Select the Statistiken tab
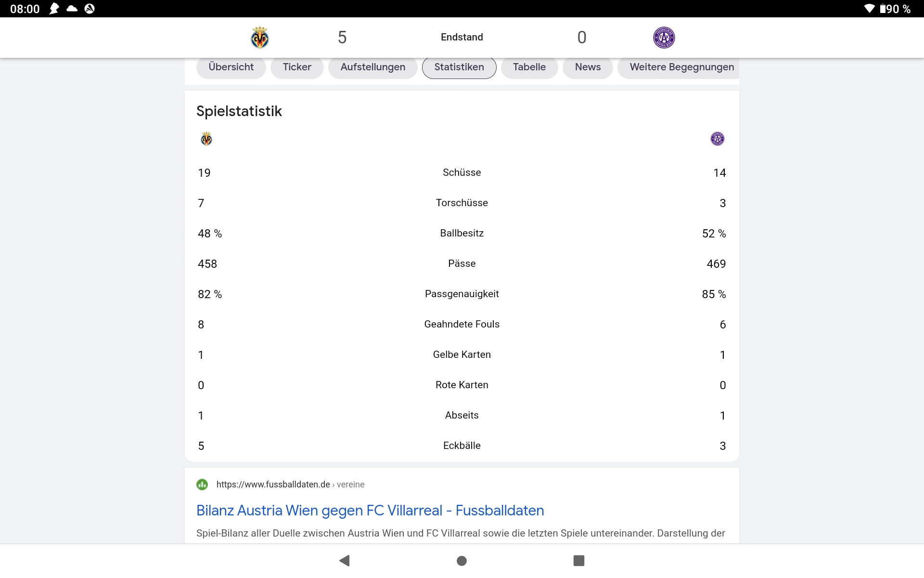This screenshot has width=924, height=578. point(459,67)
